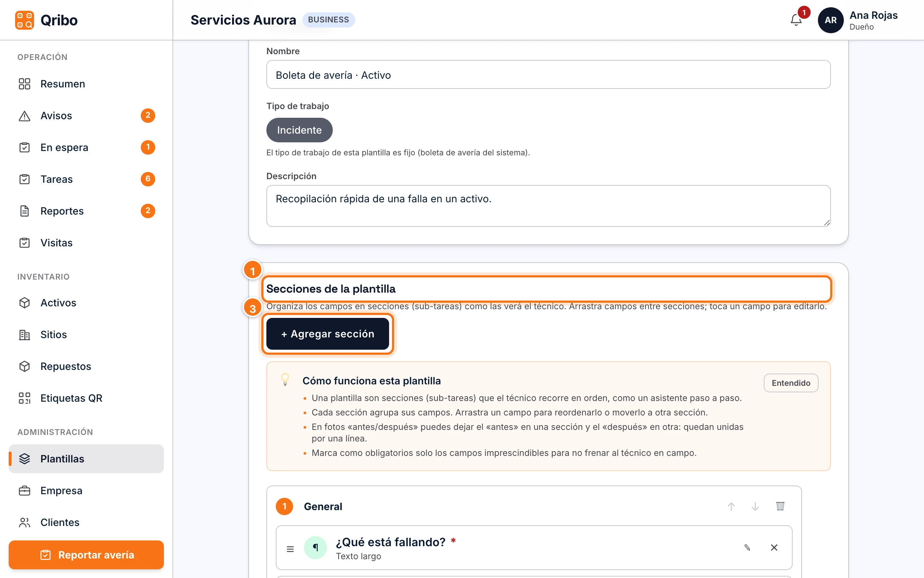Click the Sitios building icon
The height and width of the screenshot is (578, 924).
point(25,335)
